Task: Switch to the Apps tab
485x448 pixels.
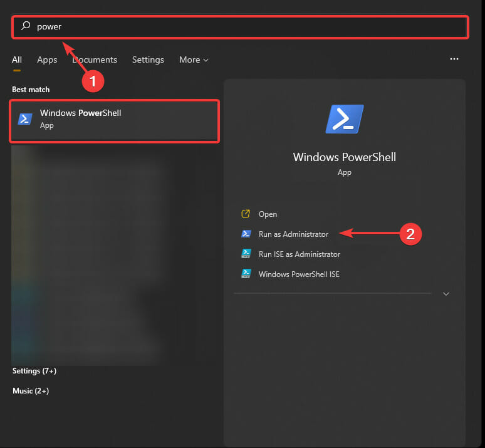Action: point(47,60)
